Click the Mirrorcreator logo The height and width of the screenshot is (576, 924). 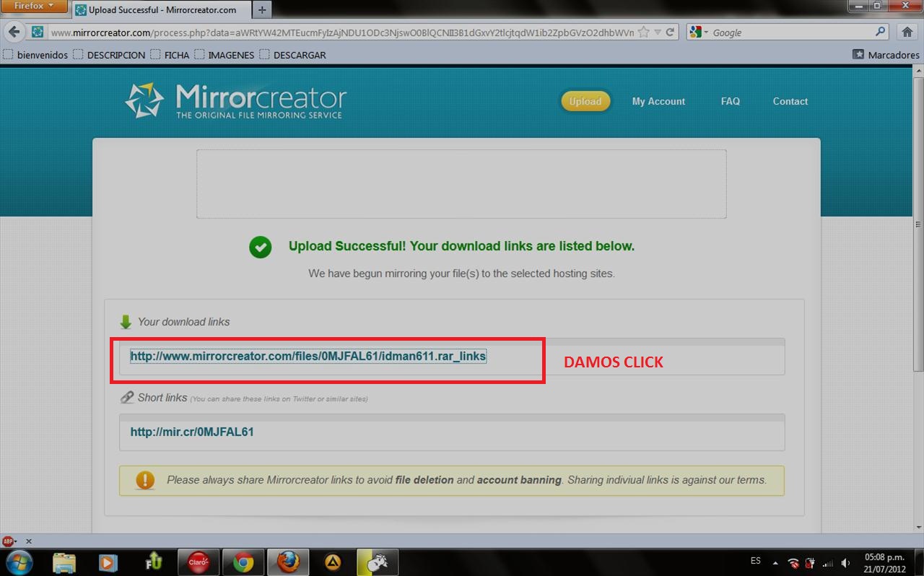tap(235, 100)
